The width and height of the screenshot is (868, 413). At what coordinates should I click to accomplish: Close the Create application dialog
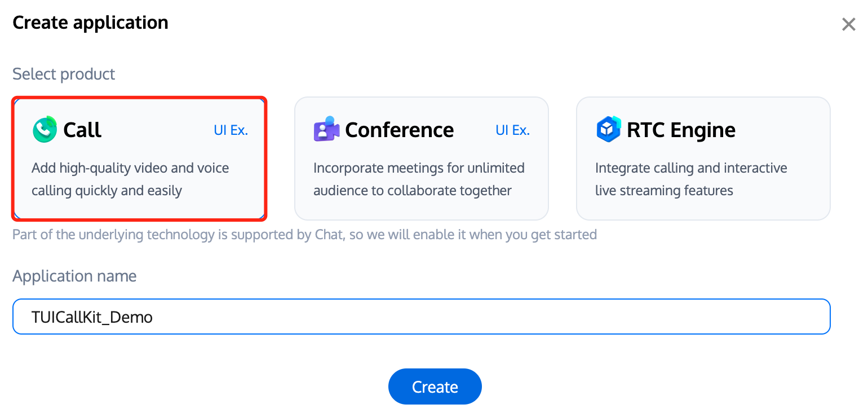[848, 24]
